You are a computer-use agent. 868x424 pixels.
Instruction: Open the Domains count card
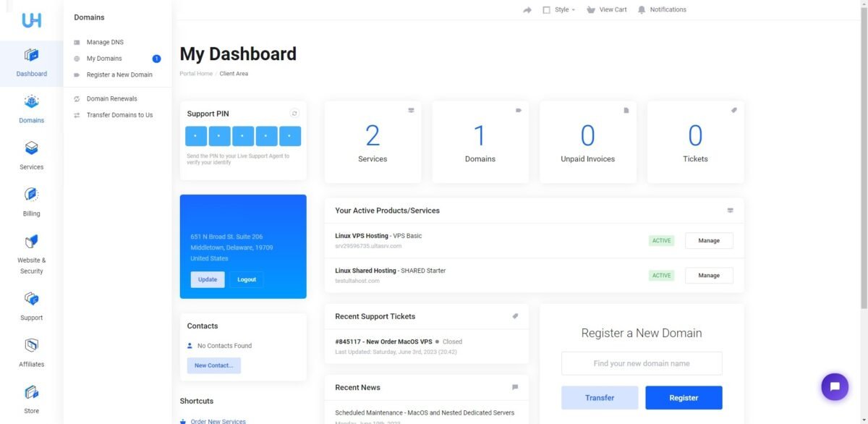point(480,142)
